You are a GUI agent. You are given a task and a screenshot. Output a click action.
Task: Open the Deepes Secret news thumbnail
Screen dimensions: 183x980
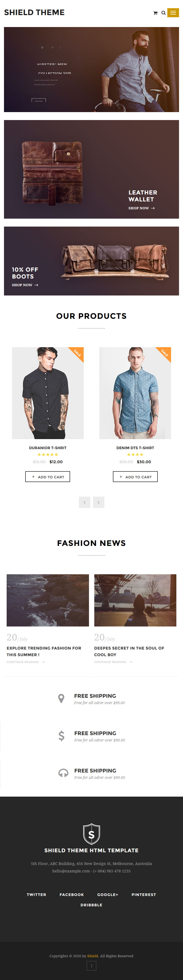135,600
